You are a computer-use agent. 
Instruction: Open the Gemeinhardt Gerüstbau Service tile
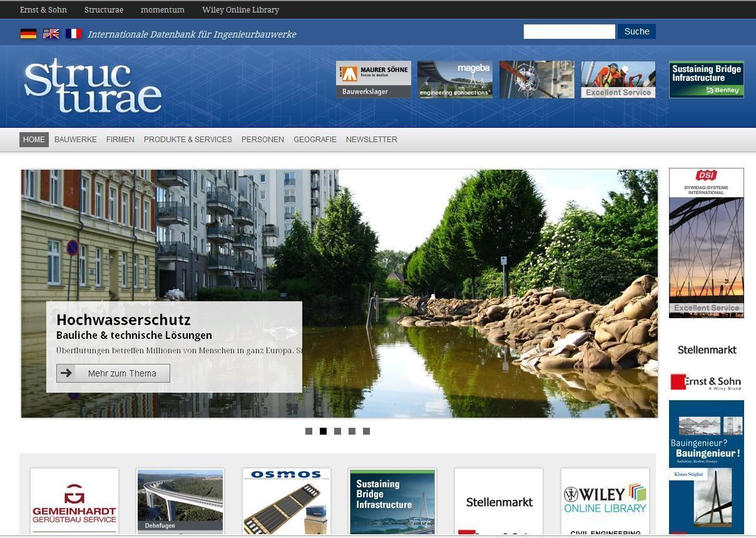coord(74,501)
